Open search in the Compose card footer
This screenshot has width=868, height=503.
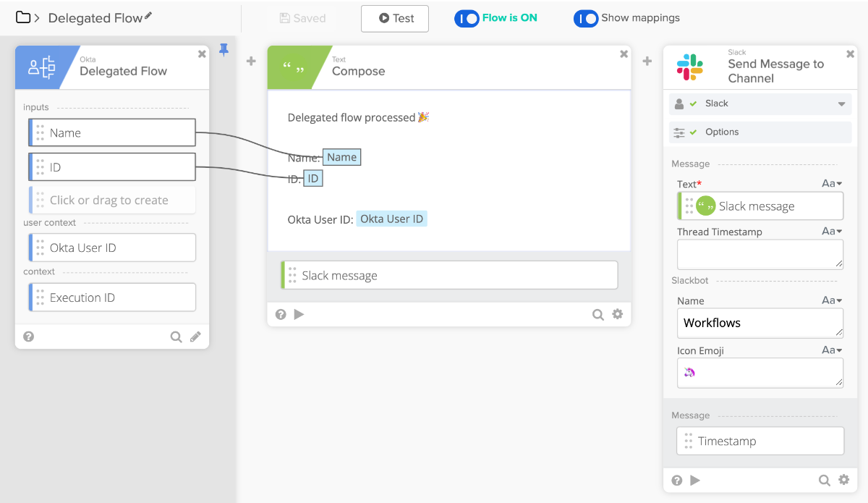pos(597,314)
